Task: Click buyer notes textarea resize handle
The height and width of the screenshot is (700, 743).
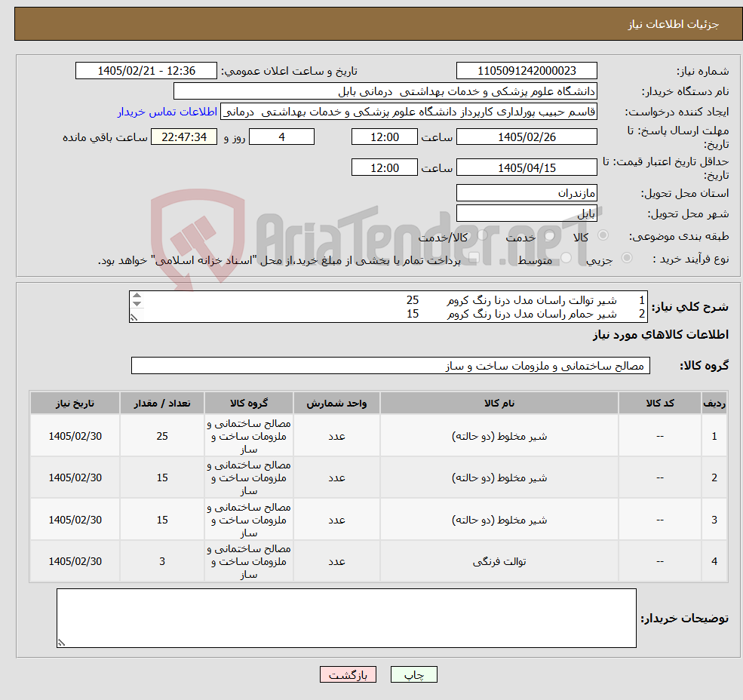Action: (x=61, y=643)
